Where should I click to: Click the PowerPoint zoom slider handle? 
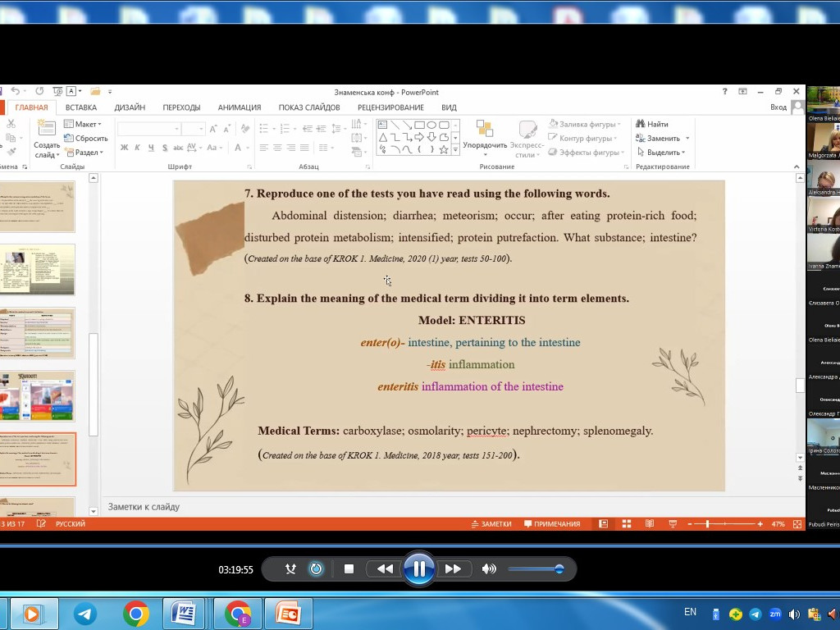click(707, 524)
